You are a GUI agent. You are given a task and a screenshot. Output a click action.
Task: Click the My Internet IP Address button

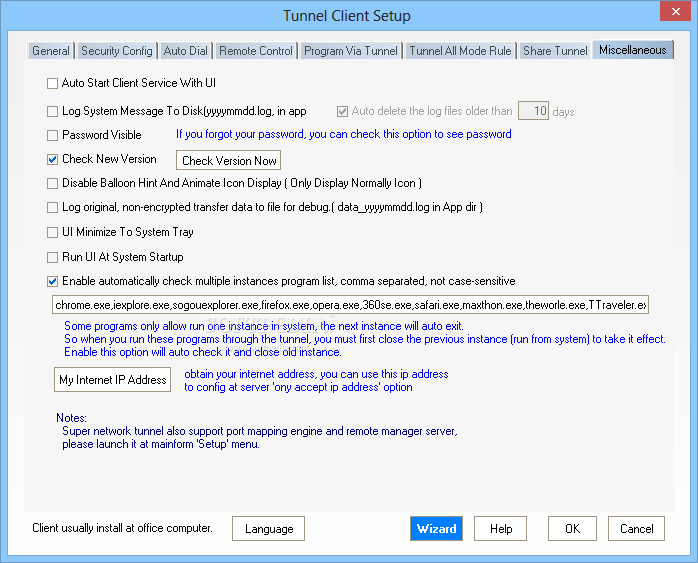point(113,380)
